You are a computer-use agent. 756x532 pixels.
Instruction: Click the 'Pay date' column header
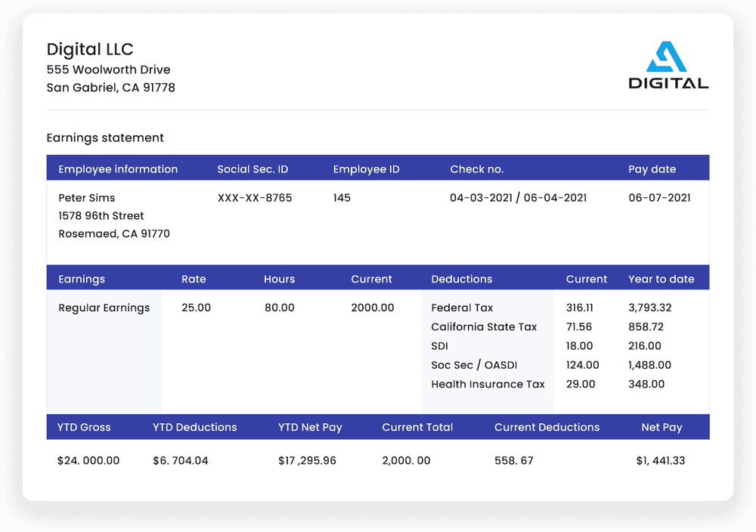[652, 169]
